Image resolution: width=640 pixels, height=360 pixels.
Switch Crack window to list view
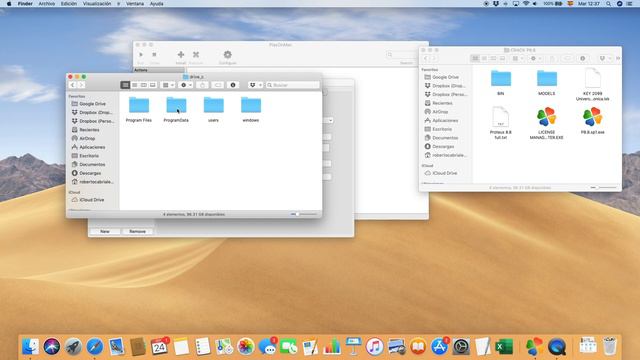(484, 58)
